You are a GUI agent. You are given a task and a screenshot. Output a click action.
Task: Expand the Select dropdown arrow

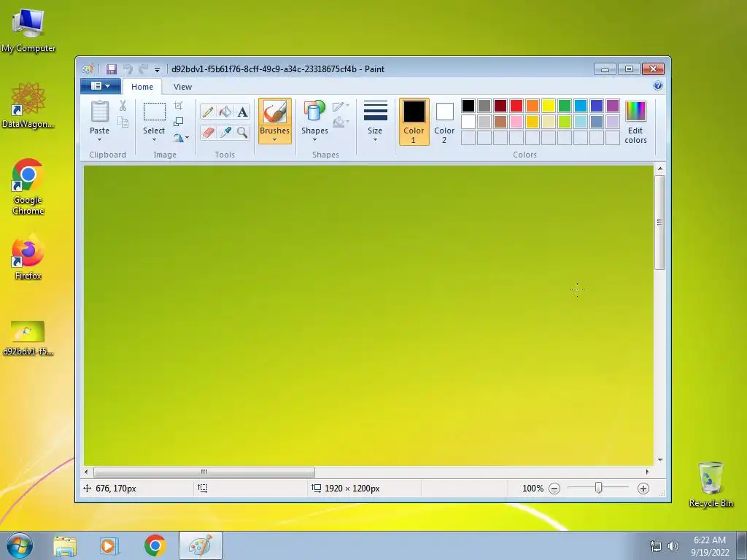click(x=154, y=140)
